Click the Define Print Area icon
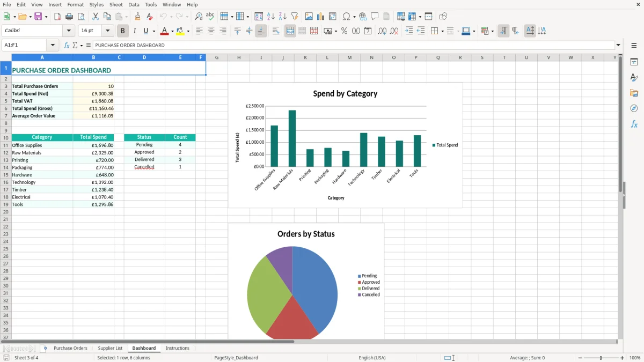Image resolution: width=644 pixels, height=362 pixels. (401, 17)
